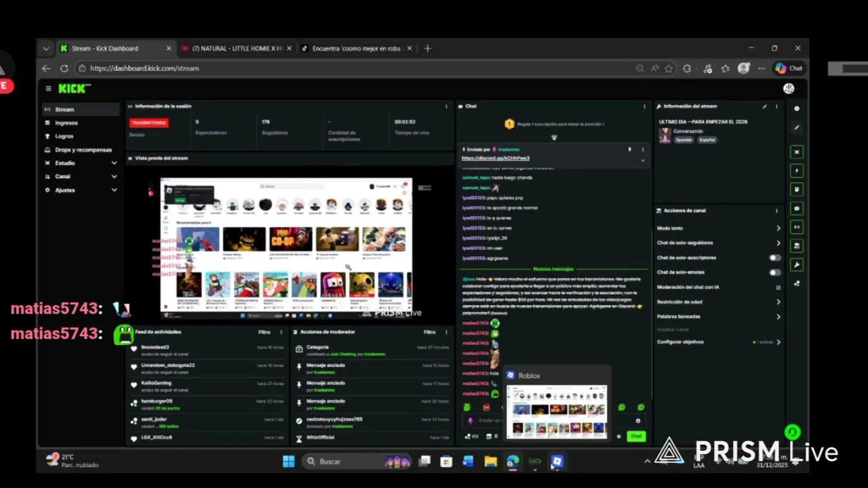Toggle Chat de solo-emotes switch

tap(775, 272)
